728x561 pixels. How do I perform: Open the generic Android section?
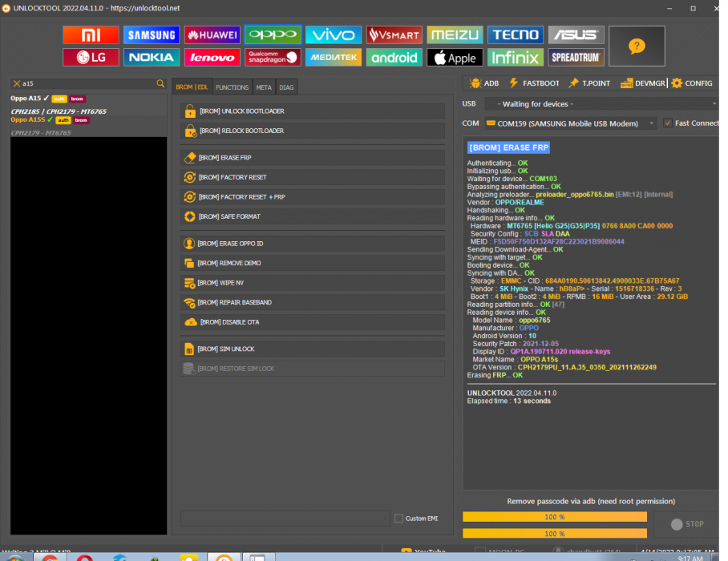(394, 58)
